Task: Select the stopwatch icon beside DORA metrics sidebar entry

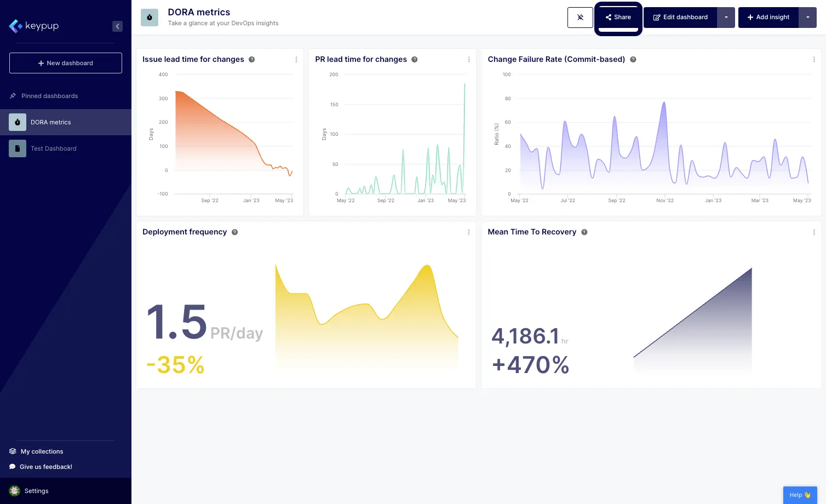Action: point(17,122)
